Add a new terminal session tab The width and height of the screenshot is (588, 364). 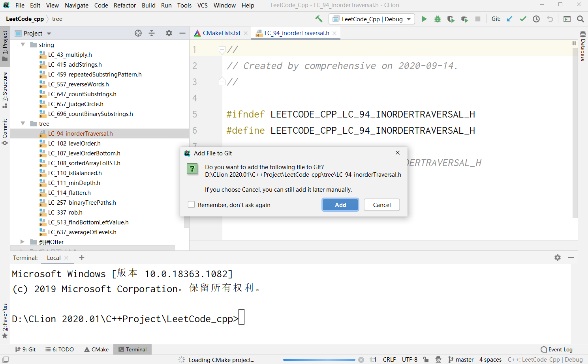click(82, 258)
